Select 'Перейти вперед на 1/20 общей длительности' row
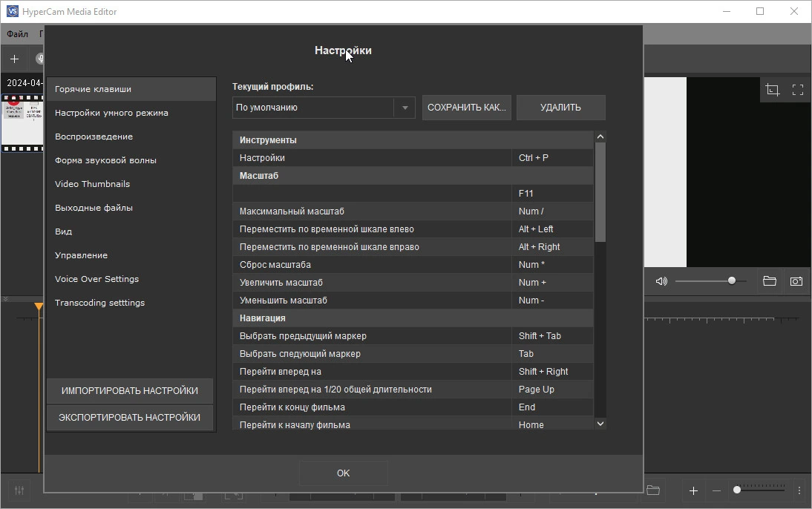This screenshot has height=509, width=812. [413, 390]
